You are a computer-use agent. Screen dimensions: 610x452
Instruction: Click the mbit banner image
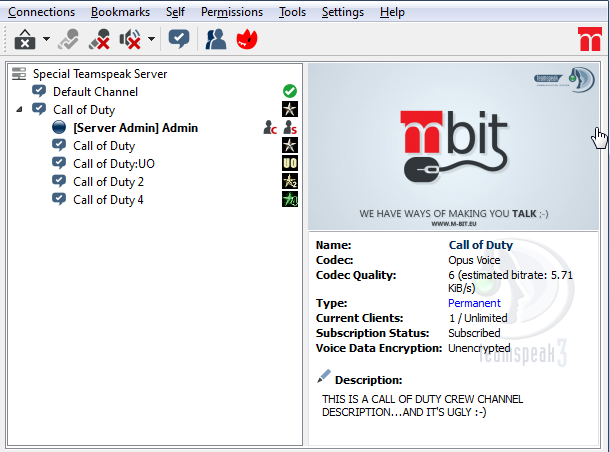coord(453,147)
